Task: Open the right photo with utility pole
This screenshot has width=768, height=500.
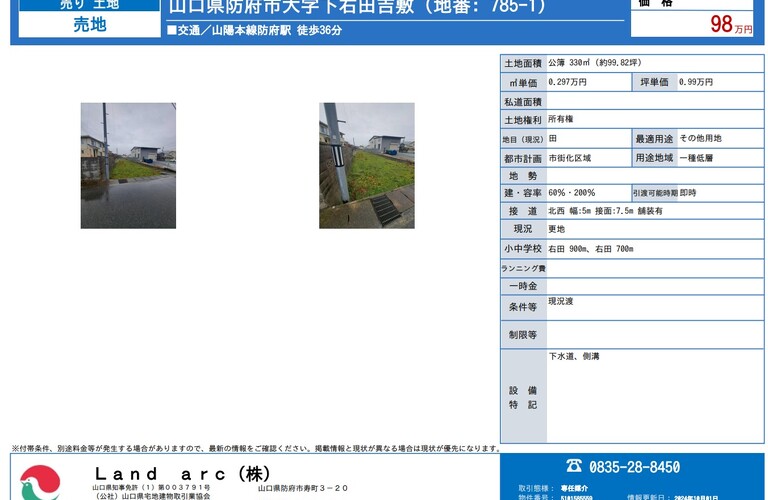Action: coord(367,166)
